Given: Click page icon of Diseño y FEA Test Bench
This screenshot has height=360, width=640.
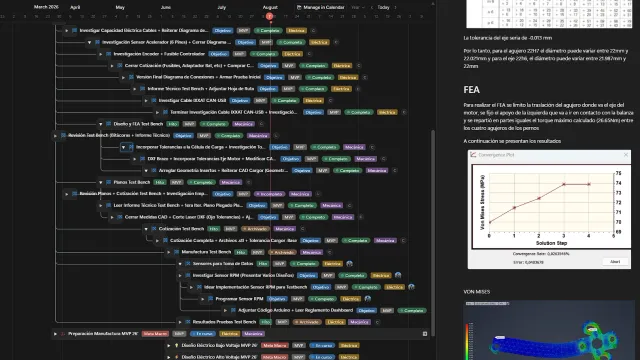Looking at the screenshot, I should (109, 124).
